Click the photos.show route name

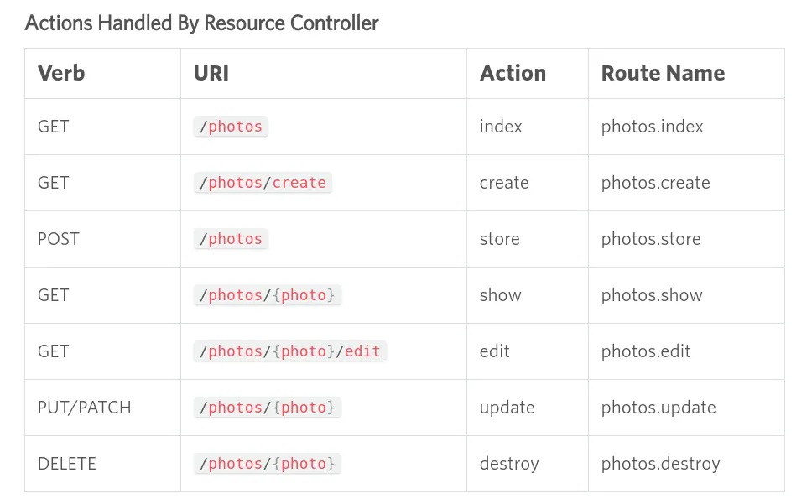652,295
